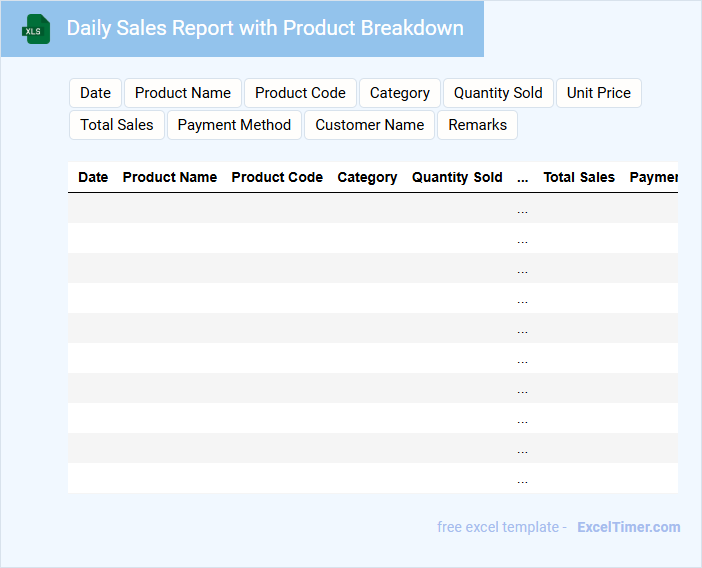This screenshot has width=702, height=568.
Task: Click the green XLS file icon
Action: click(36, 29)
